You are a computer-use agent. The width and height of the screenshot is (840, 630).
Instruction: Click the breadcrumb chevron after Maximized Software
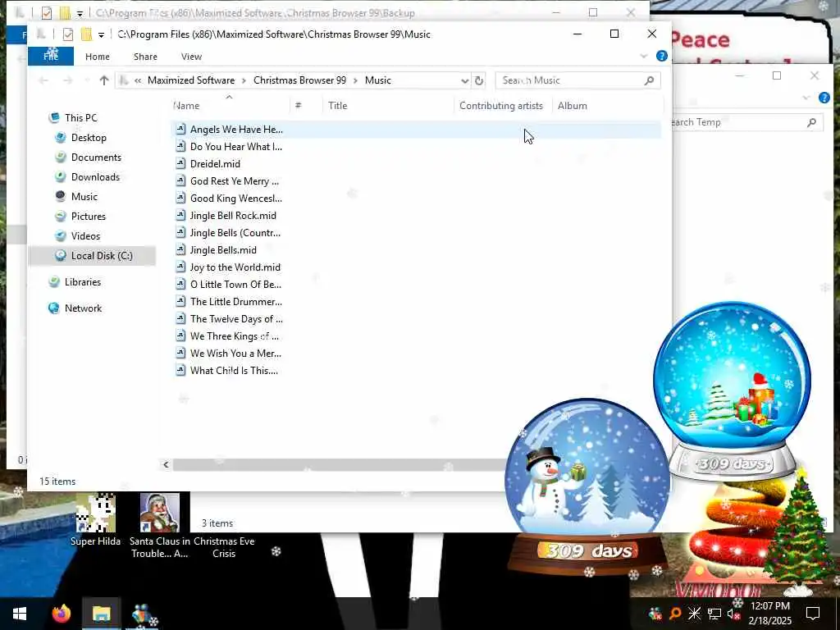coord(244,80)
